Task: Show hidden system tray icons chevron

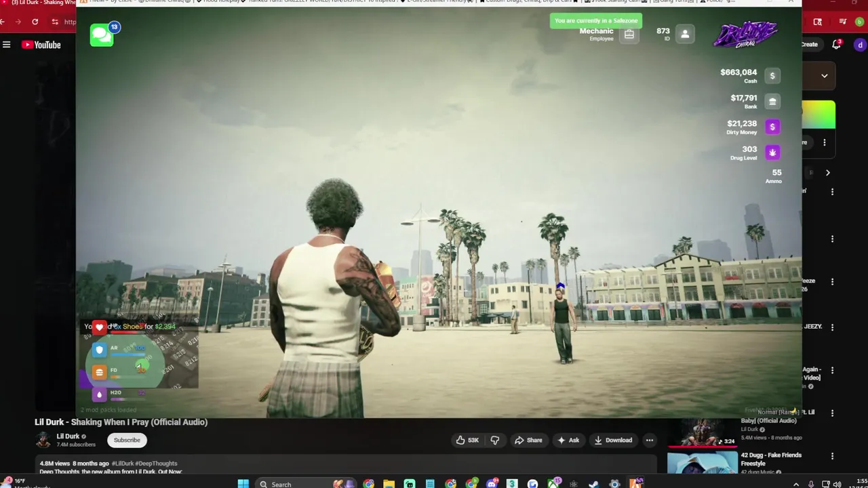Action: coord(796,484)
